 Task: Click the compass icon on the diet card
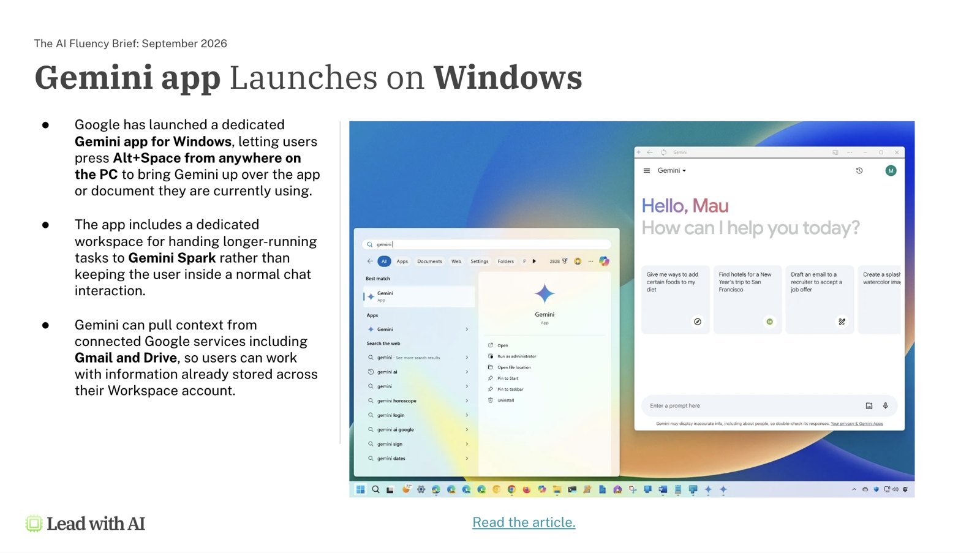698,322
